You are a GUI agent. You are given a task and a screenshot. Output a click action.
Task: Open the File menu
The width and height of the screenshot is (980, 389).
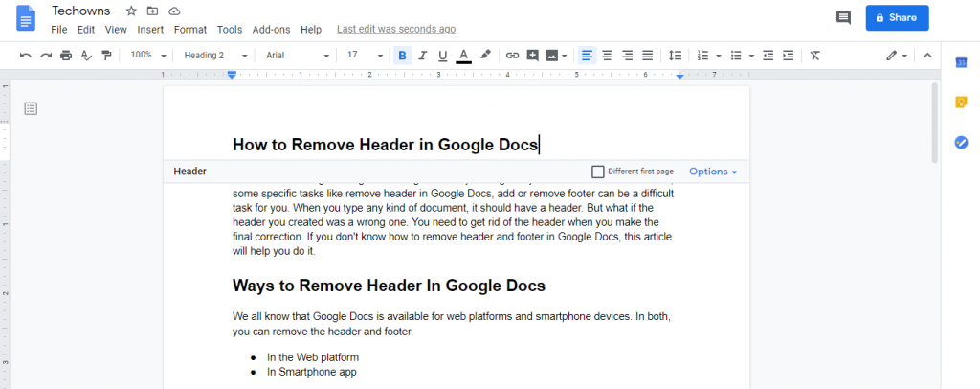pyautogui.click(x=58, y=30)
